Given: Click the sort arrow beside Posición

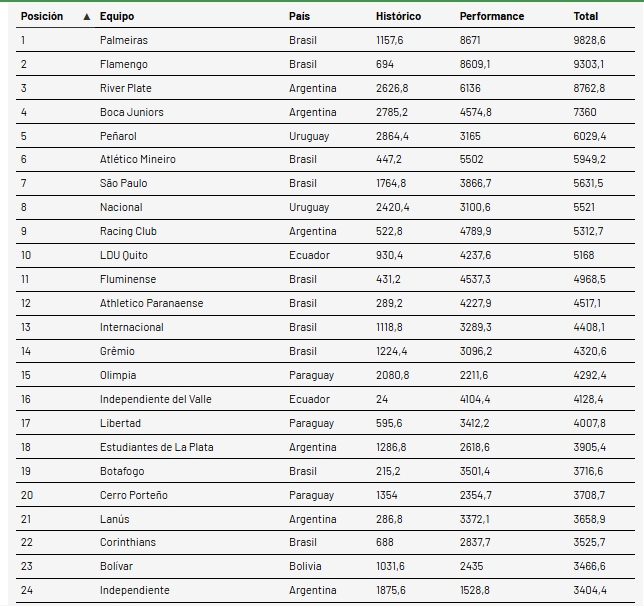Looking at the screenshot, I should pyautogui.click(x=86, y=17).
